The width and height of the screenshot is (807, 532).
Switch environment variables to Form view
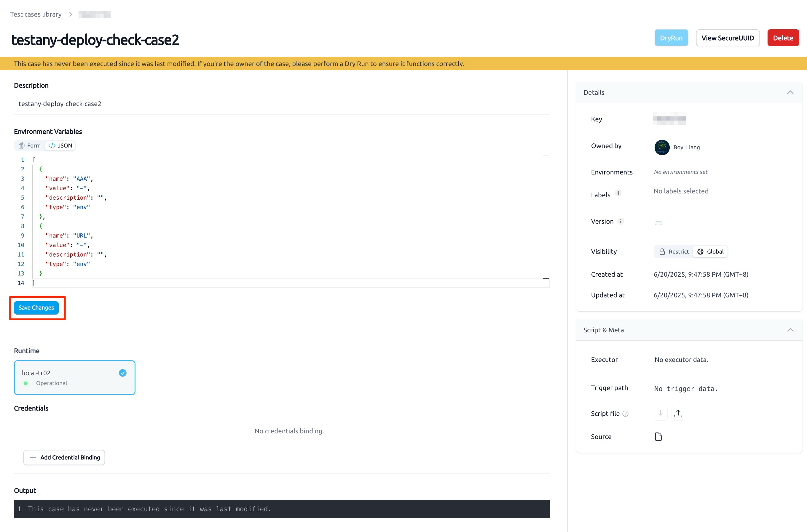pos(30,145)
